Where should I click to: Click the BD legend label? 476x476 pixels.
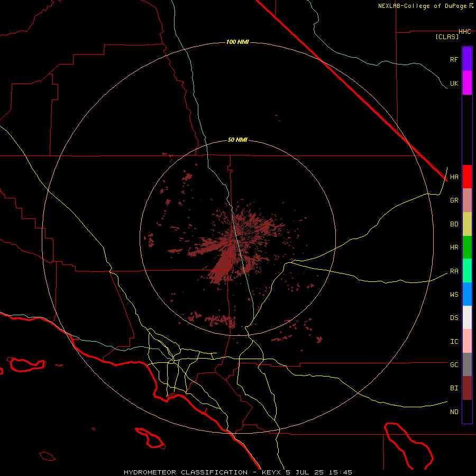click(454, 224)
